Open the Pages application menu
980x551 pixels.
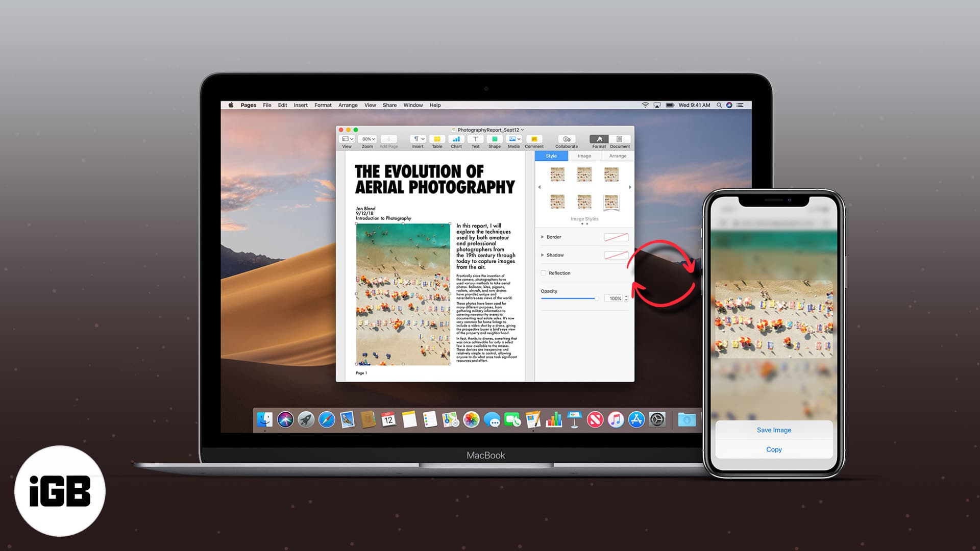click(x=249, y=105)
